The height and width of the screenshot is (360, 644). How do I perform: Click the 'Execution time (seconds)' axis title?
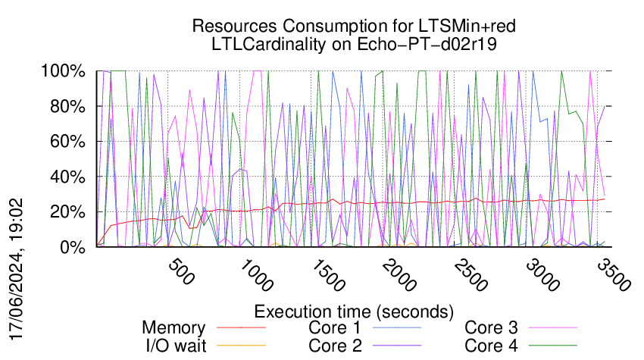(354, 312)
